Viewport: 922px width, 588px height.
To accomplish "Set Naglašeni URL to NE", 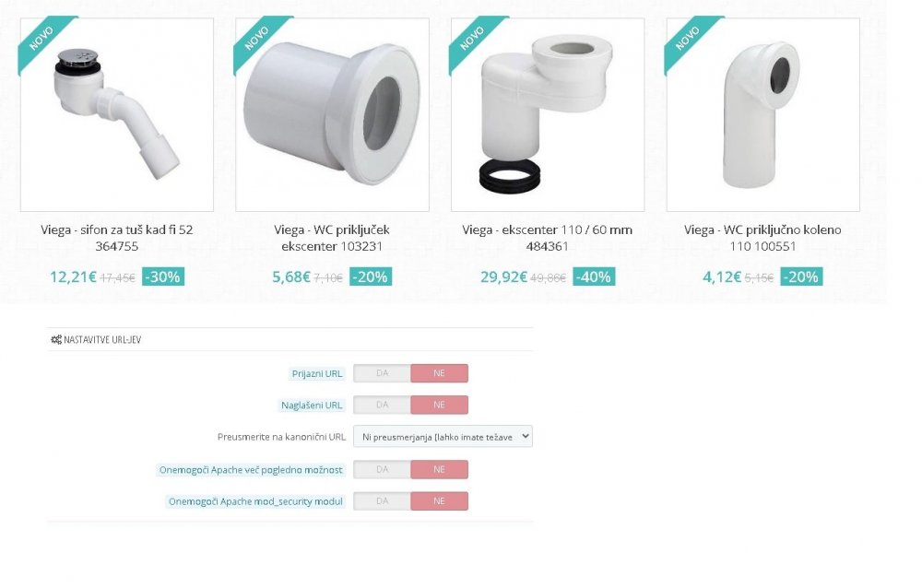I will point(439,405).
